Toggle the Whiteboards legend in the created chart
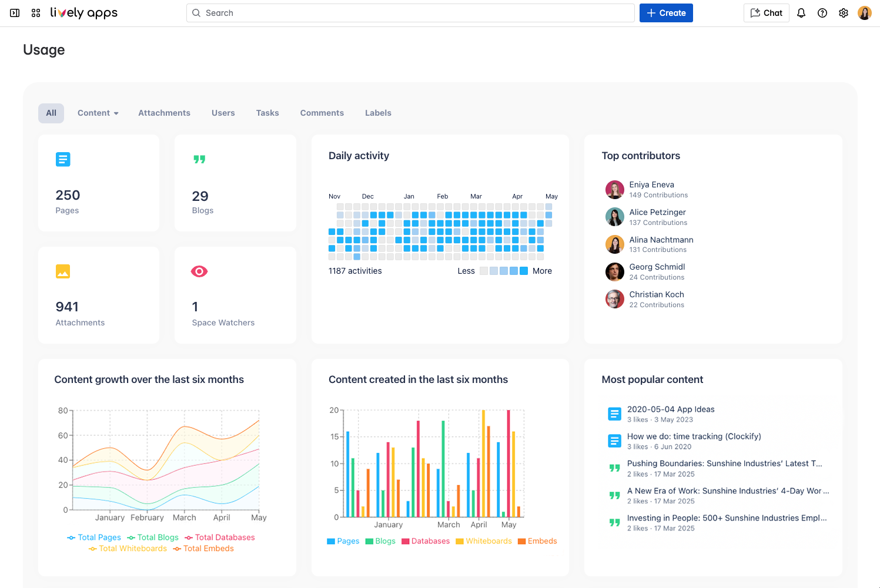This screenshot has height=588, width=880. pos(484,541)
